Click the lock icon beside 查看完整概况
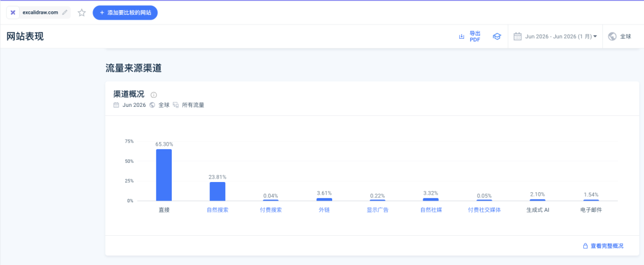 click(x=586, y=246)
